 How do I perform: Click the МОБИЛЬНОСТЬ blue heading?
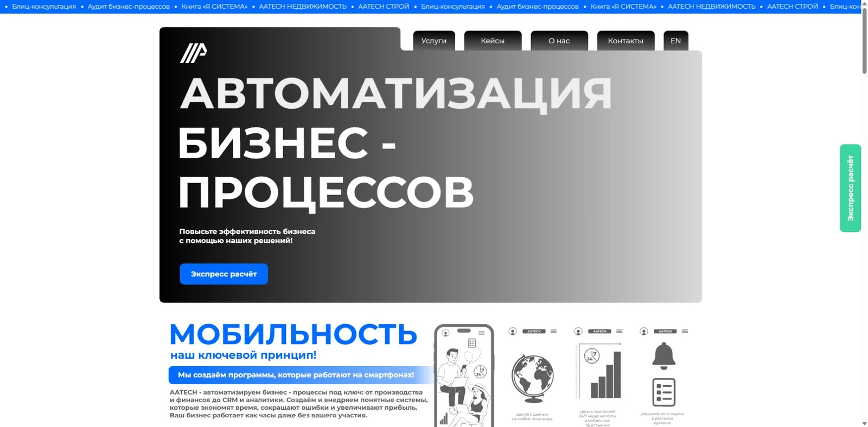click(293, 334)
